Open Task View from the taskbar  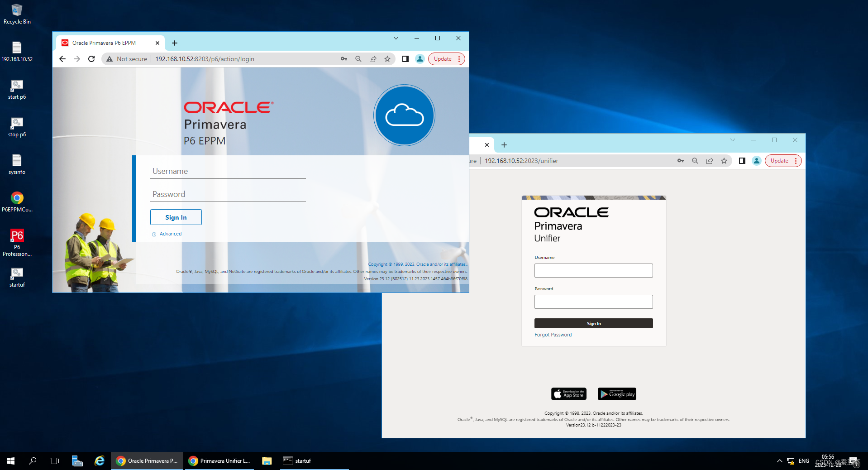(54, 460)
